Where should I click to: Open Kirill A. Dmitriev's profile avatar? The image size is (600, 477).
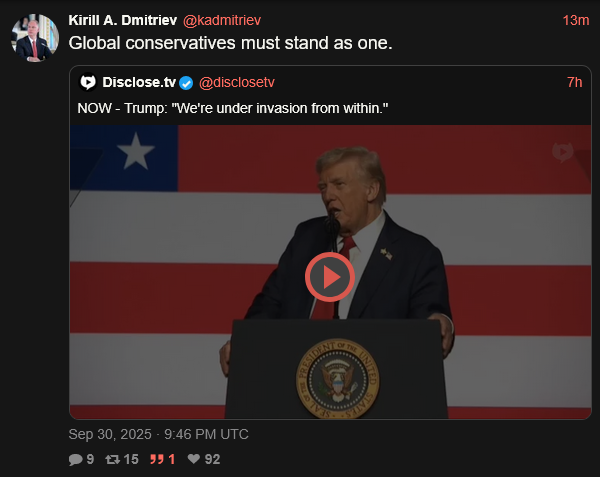[x=35, y=38]
